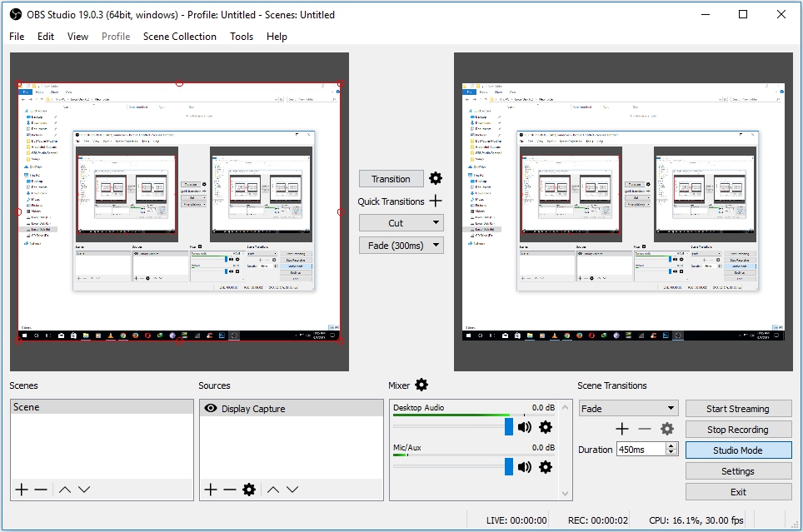Mute the Mic/Aux speaker icon
Image resolution: width=803 pixels, height=532 pixels.
[523, 467]
